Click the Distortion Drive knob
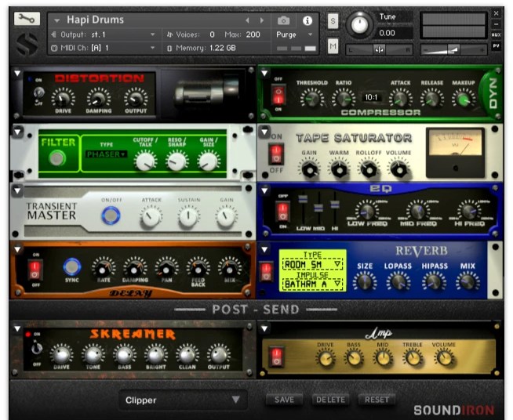 click(x=63, y=98)
